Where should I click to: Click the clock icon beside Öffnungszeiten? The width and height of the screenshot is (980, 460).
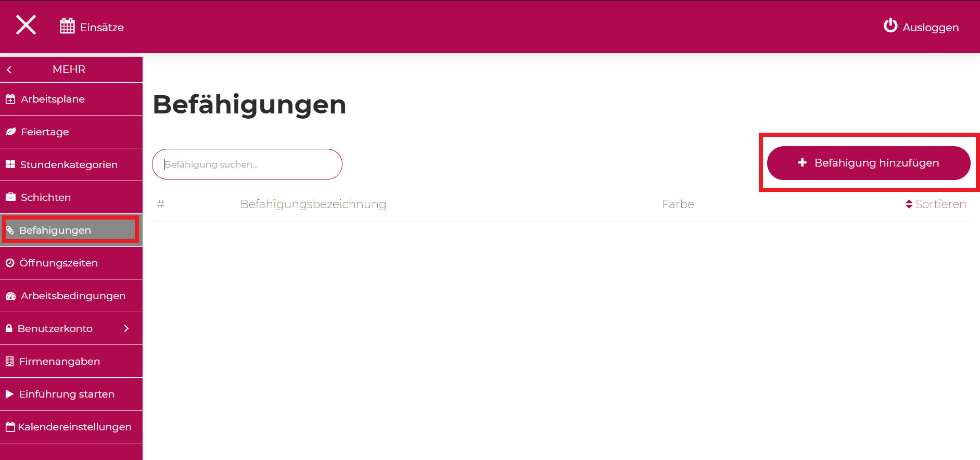[10, 263]
